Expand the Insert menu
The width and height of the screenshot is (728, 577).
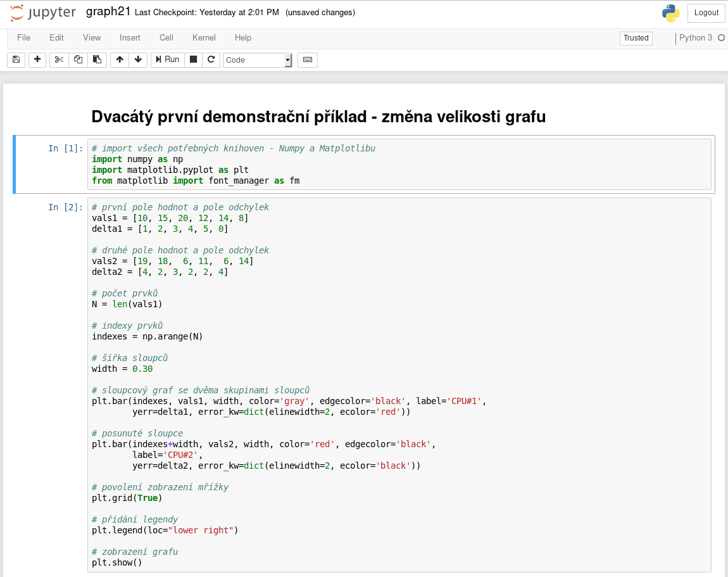tap(130, 37)
